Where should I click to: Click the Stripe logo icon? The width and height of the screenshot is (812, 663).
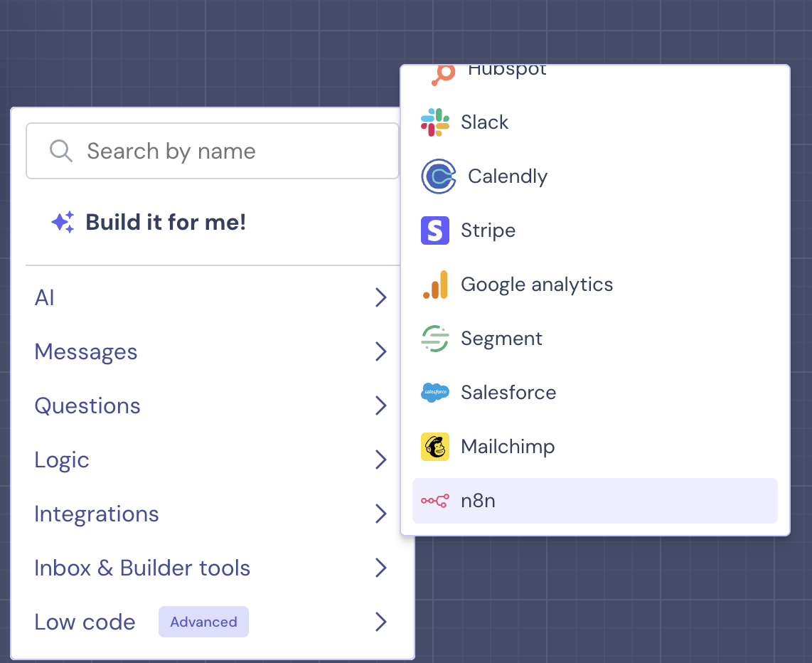pos(434,230)
